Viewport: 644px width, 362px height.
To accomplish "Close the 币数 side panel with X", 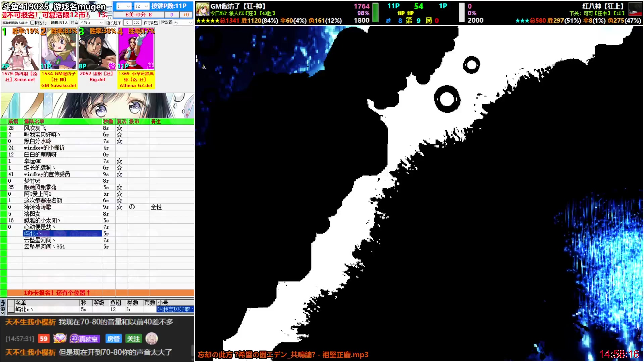I will [x=3, y=314].
